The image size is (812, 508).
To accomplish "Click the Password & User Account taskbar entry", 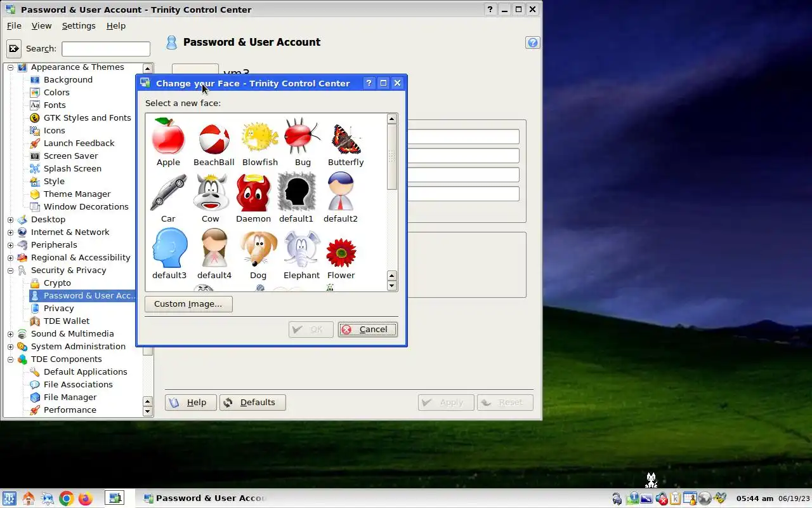I will click(204, 498).
